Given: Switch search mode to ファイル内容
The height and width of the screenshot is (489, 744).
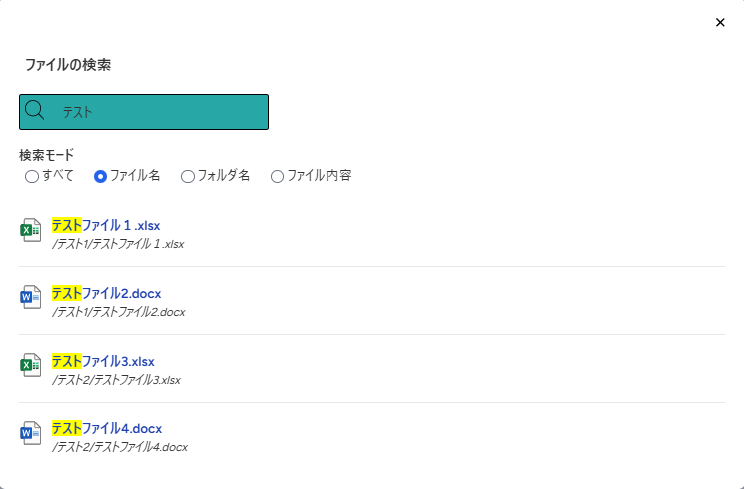Looking at the screenshot, I should click(x=277, y=176).
